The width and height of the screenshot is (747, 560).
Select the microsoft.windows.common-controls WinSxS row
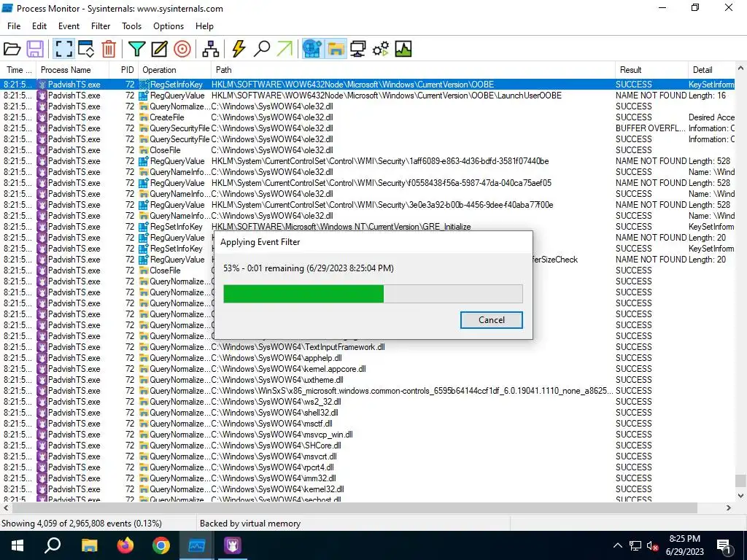pyautogui.click(x=368, y=391)
